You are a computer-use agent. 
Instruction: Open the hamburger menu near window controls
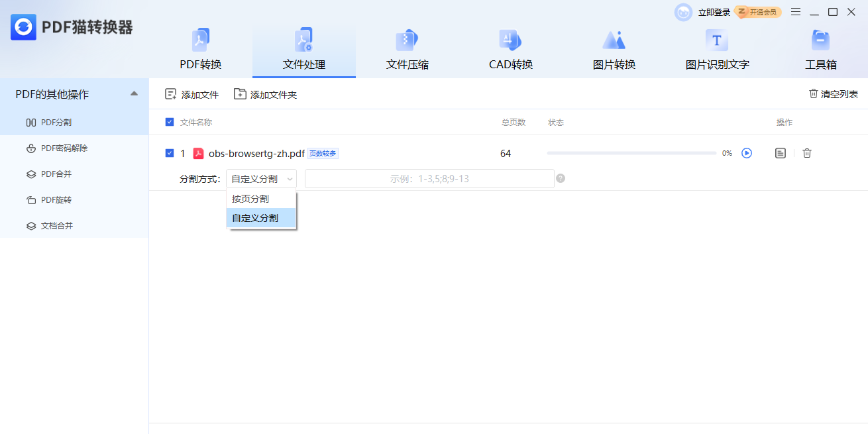(x=796, y=11)
